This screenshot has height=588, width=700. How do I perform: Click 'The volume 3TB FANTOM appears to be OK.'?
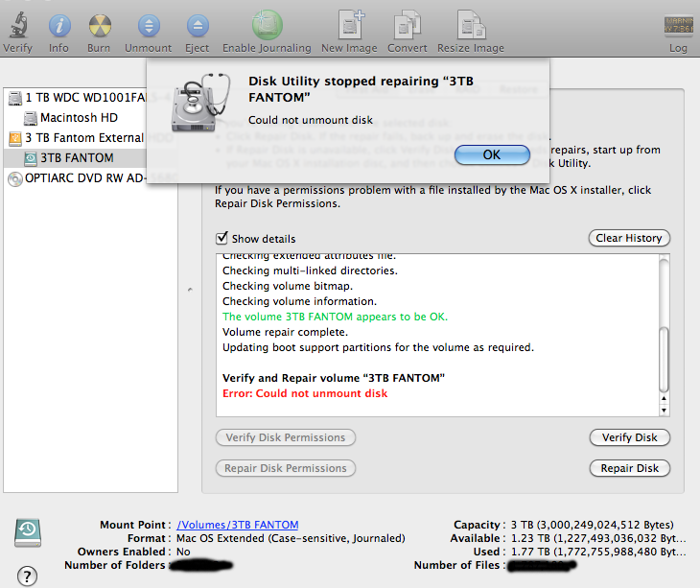[x=335, y=317]
